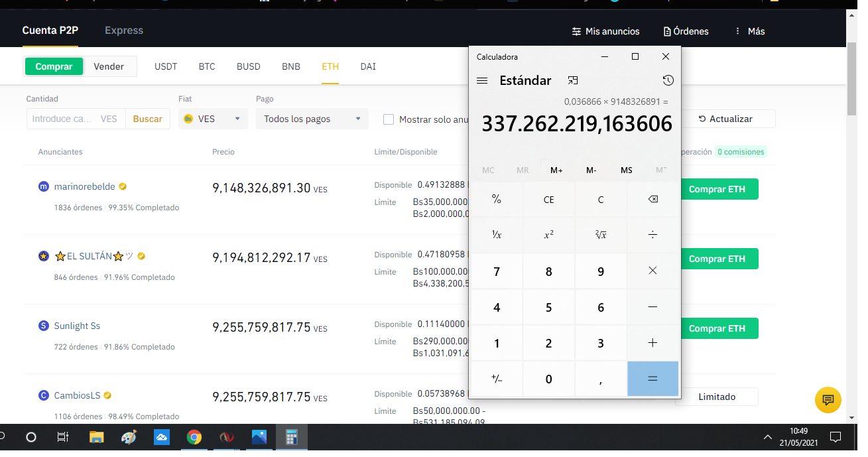Click Comprar ETH for Sunlight Ss
Image resolution: width=868 pixels, height=457 pixels.
(717, 328)
